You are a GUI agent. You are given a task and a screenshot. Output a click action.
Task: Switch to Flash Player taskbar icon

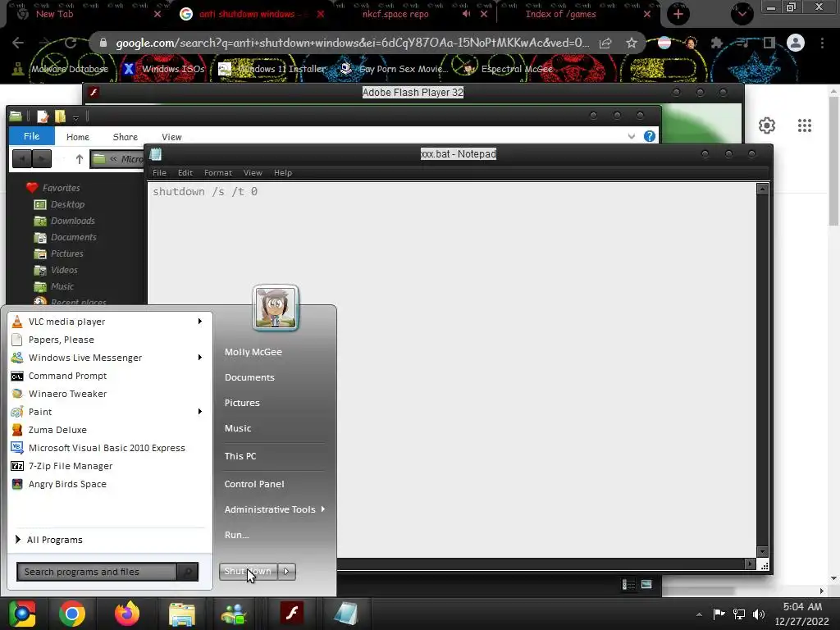(x=292, y=614)
